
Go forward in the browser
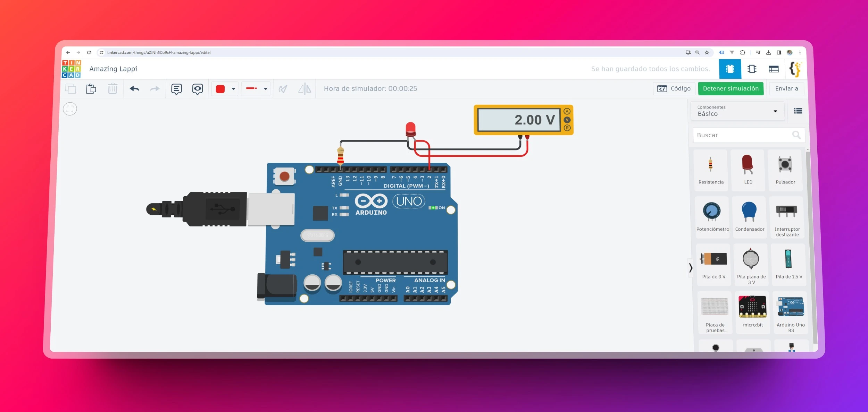[x=78, y=52]
